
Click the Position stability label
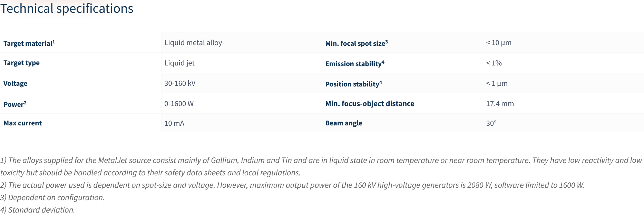tap(353, 84)
